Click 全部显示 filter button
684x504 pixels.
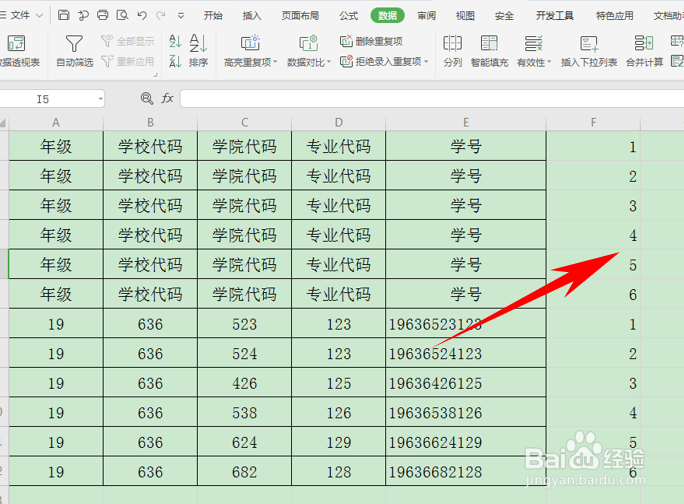(x=127, y=41)
